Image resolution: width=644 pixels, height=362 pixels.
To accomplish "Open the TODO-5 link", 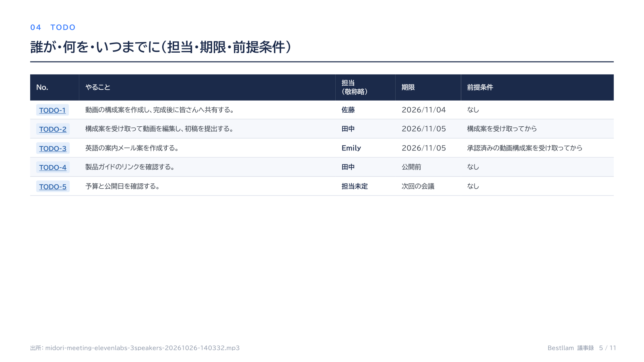I will coord(53,187).
